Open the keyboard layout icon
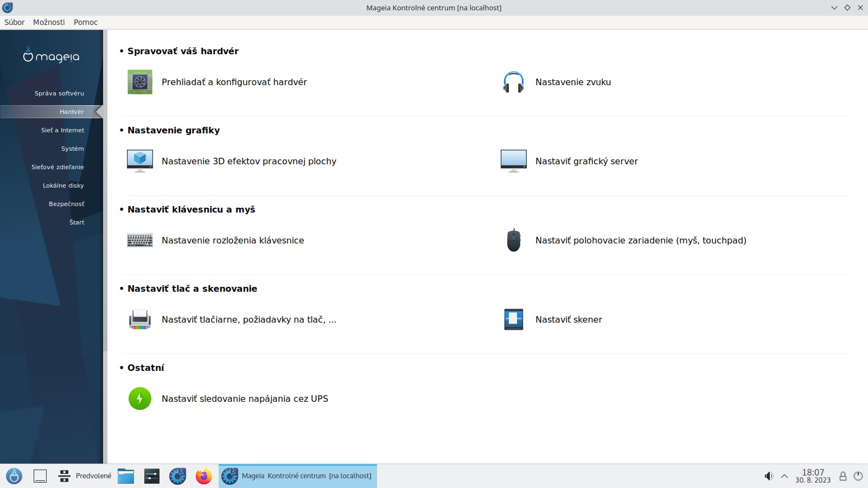This screenshot has height=488, width=868. (139, 240)
